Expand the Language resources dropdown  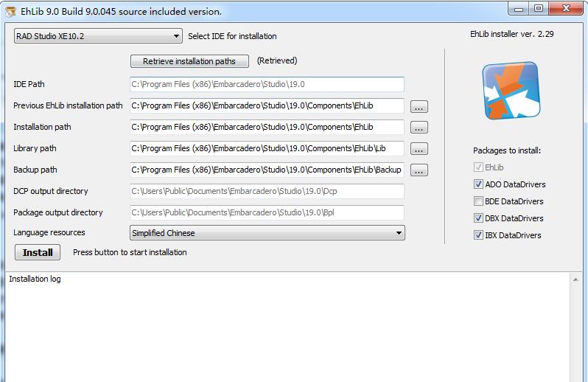[x=267, y=233]
